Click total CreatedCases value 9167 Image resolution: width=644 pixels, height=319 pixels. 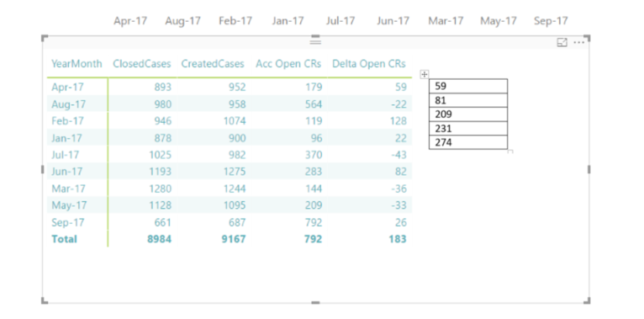pos(234,239)
